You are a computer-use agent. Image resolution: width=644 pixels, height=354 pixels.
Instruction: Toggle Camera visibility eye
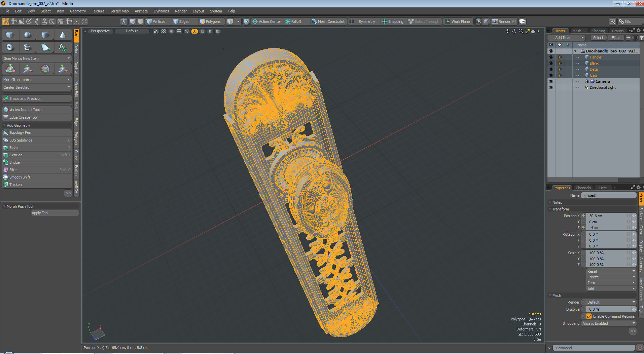click(551, 81)
